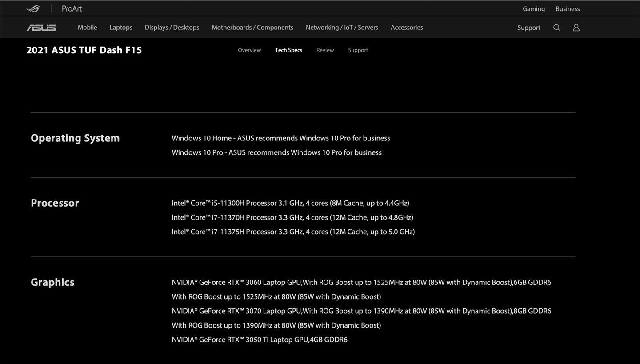The width and height of the screenshot is (640, 364).
Task: Open the Accessories menu
Action: click(407, 28)
